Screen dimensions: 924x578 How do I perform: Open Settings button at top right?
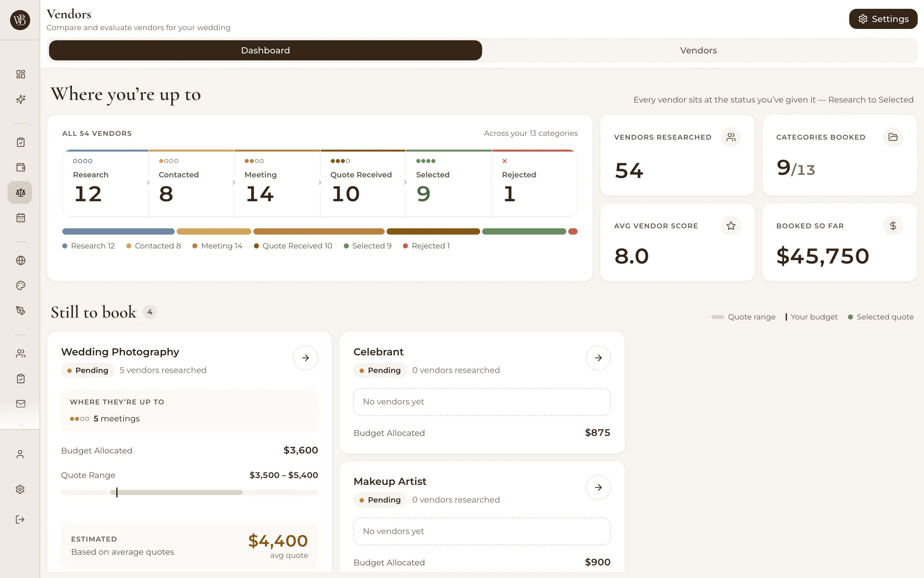pos(883,19)
